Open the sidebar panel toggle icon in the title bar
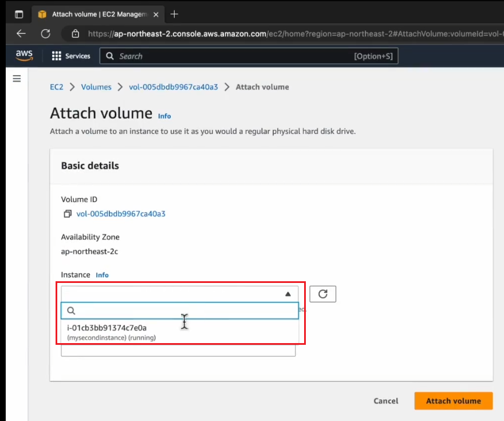504x421 pixels. [19, 14]
